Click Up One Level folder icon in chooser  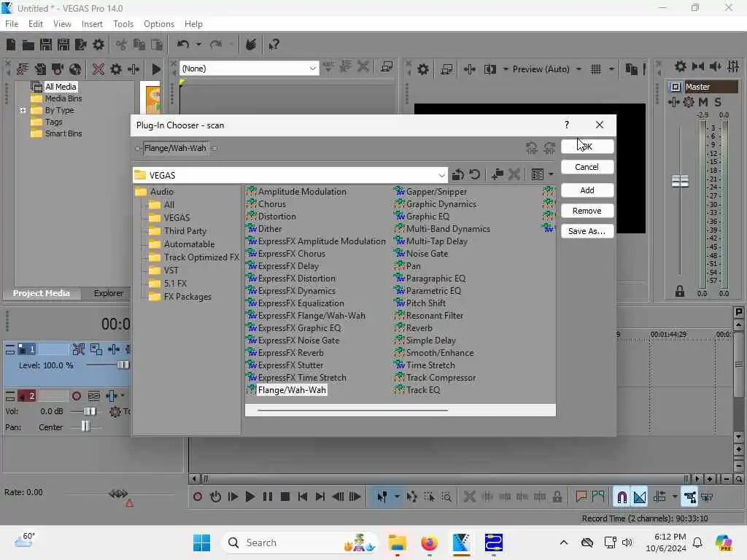coord(457,175)
